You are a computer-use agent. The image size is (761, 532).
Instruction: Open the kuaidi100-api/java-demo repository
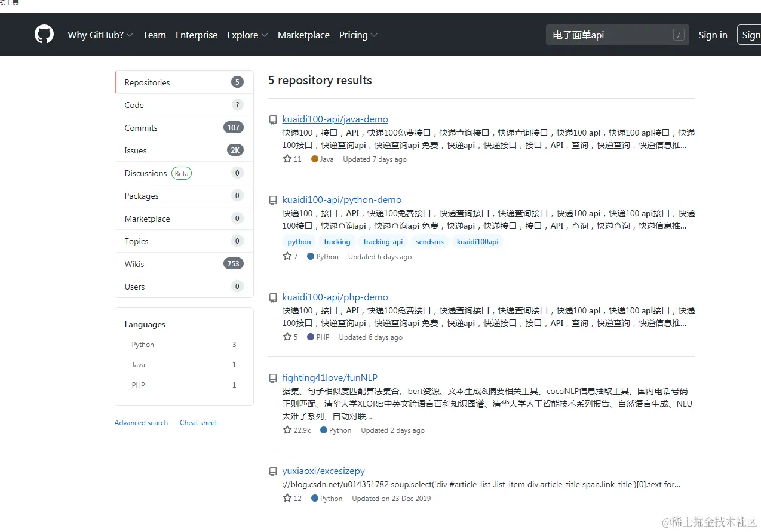tap(335, 119)
